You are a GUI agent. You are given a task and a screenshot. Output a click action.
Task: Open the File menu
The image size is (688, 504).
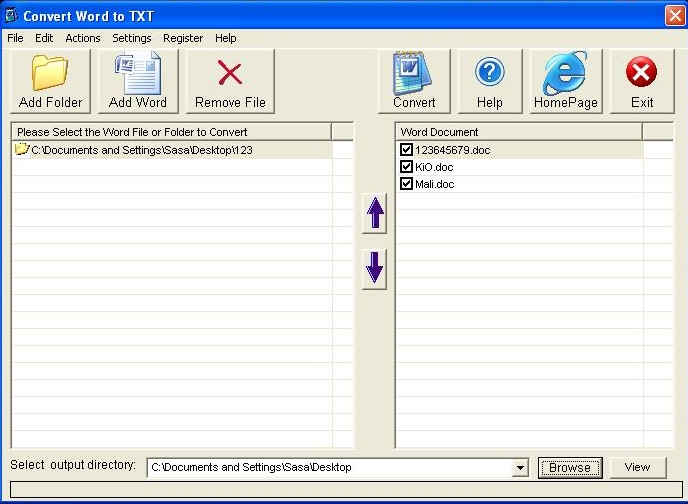pyautogui.click(x=15, y=38)
